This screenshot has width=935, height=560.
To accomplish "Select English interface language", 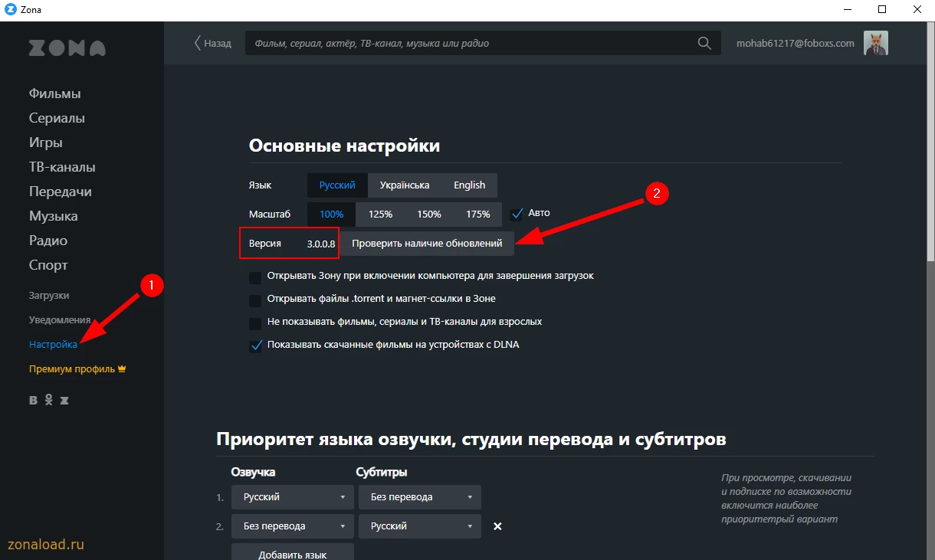I will (469, 185).
